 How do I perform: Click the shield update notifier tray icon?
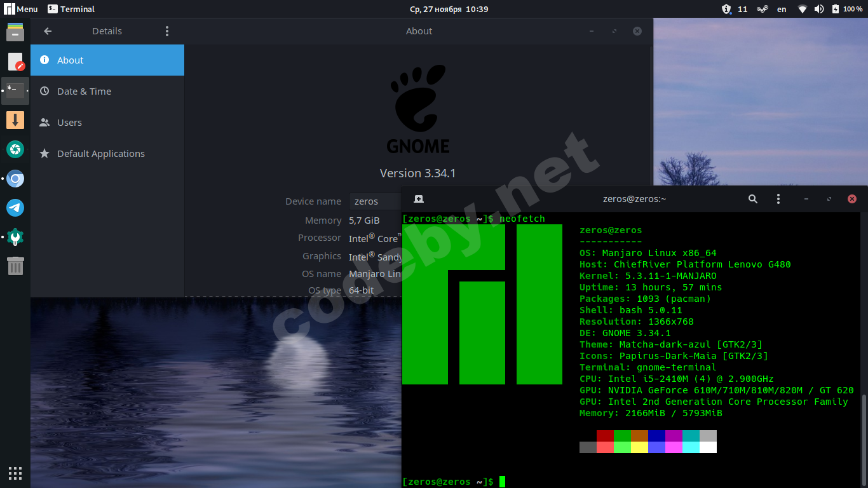pos(726,9)
